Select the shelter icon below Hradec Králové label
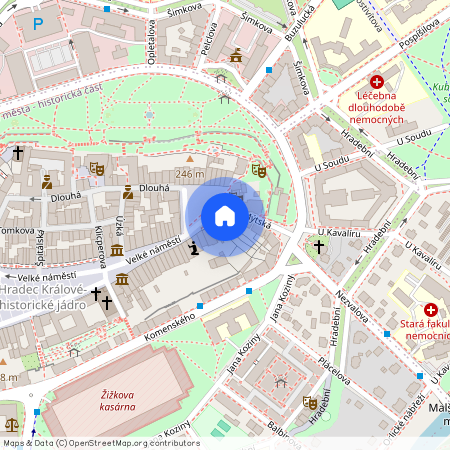 coord(74,352)
